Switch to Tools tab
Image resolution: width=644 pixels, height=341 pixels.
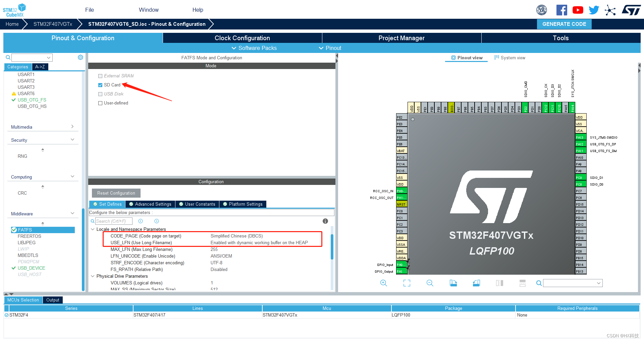(561, 38)
